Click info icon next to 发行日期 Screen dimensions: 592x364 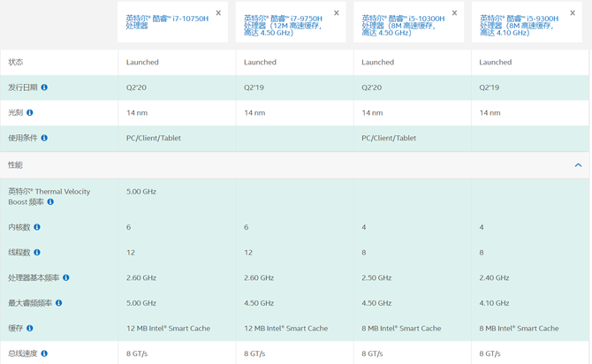pos(44,87)
